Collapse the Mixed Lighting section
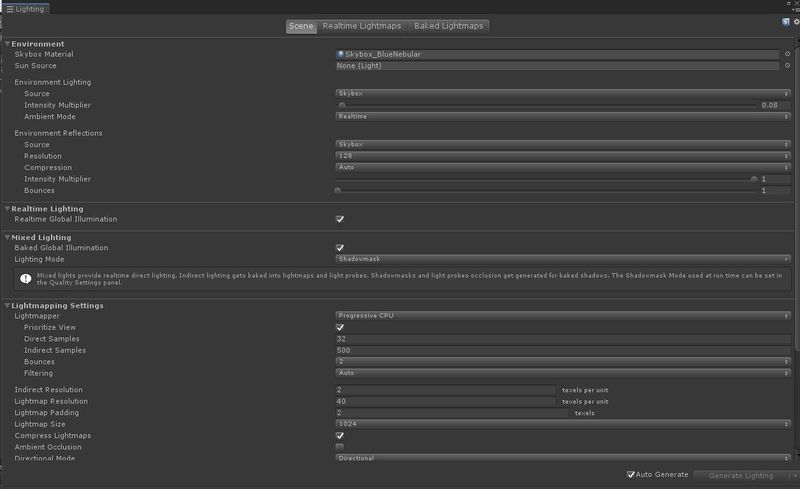This screenshot has height=489, width=800. point(8,237)
